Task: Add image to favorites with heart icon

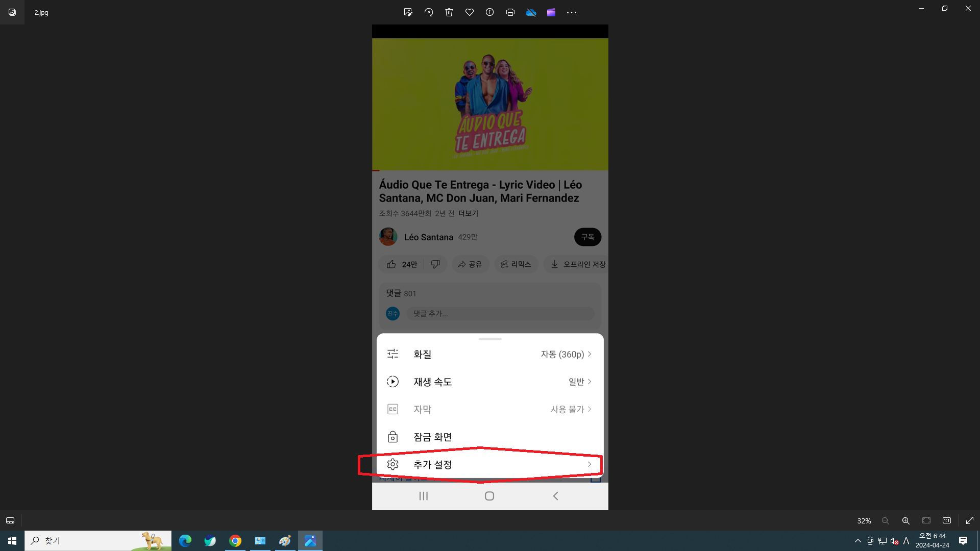Action: [x=470, y=12]
